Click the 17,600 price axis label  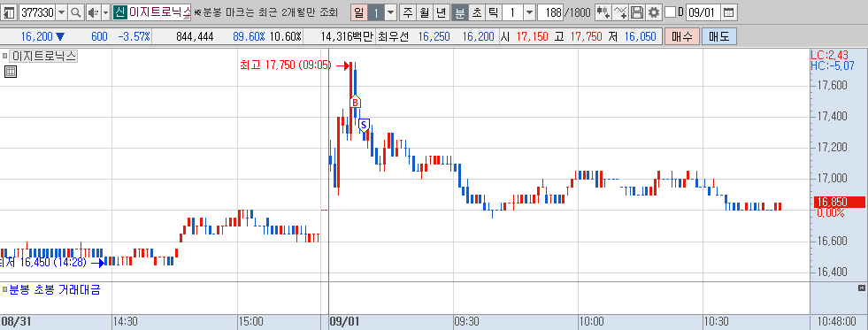(x=832, y=86)
